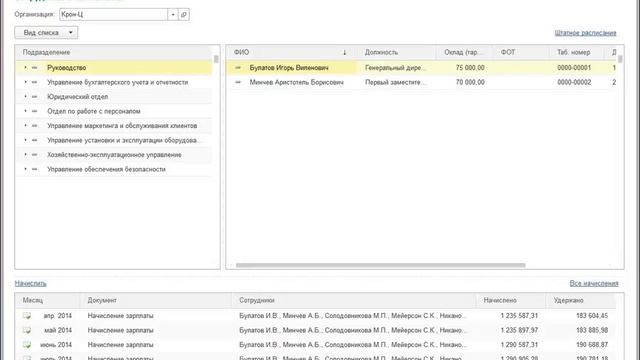
Task: Click the Документ column header
Action: (156, 300)
